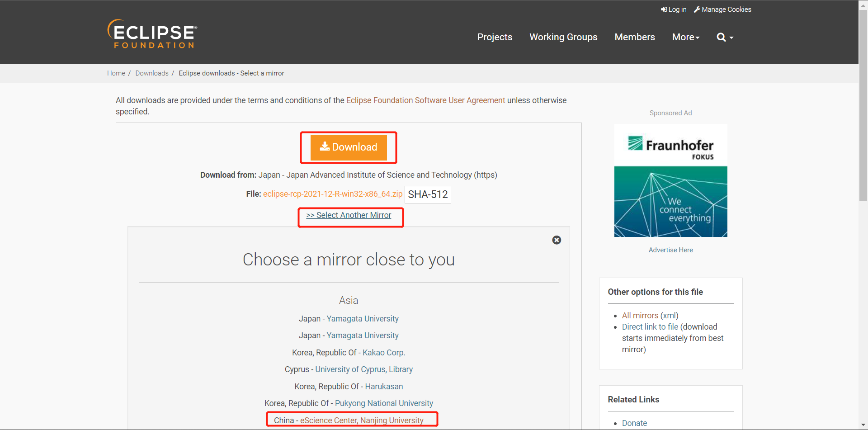868x430 pixels.
Task: Select the Kakao Corp. mirror
Action: 384,353
